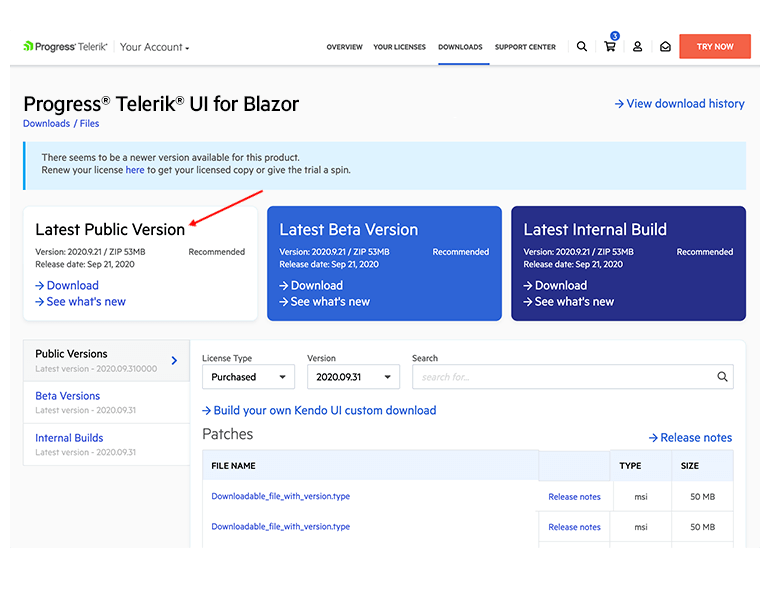Screen dimensions: 770x608
Task: Click the 'msi' type in second file row
Action: tap(640, 527)
